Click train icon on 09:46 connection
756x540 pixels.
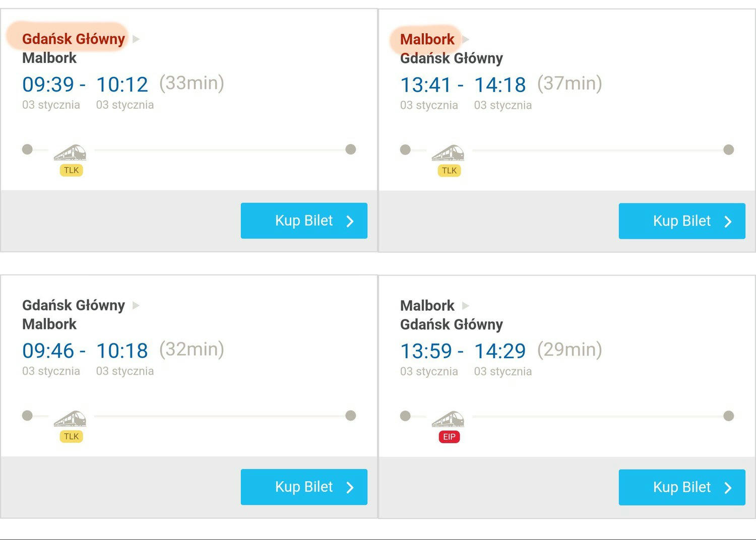70,419
